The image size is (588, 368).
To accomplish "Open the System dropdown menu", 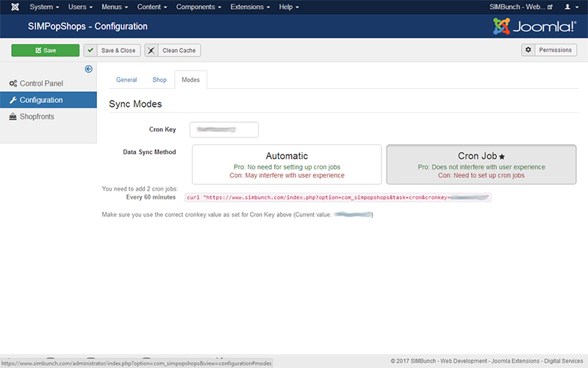I will pyautogui.click(x=44, y=7).
